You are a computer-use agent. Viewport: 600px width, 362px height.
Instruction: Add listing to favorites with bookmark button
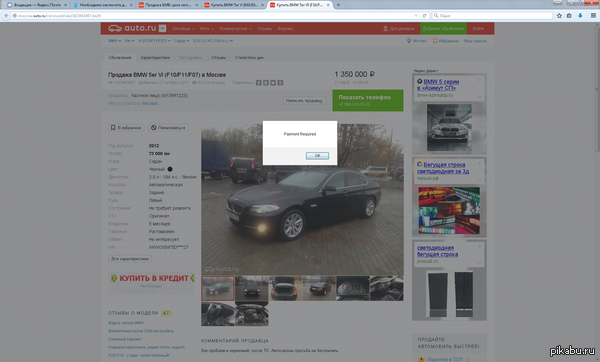coord(126,128)
